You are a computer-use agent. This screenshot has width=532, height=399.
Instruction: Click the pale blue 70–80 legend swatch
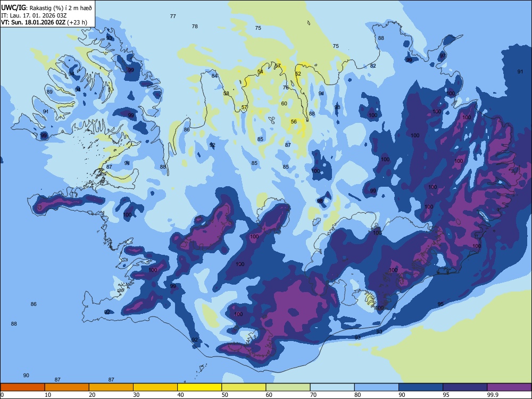pyautogui.click(x=332, y=387)
